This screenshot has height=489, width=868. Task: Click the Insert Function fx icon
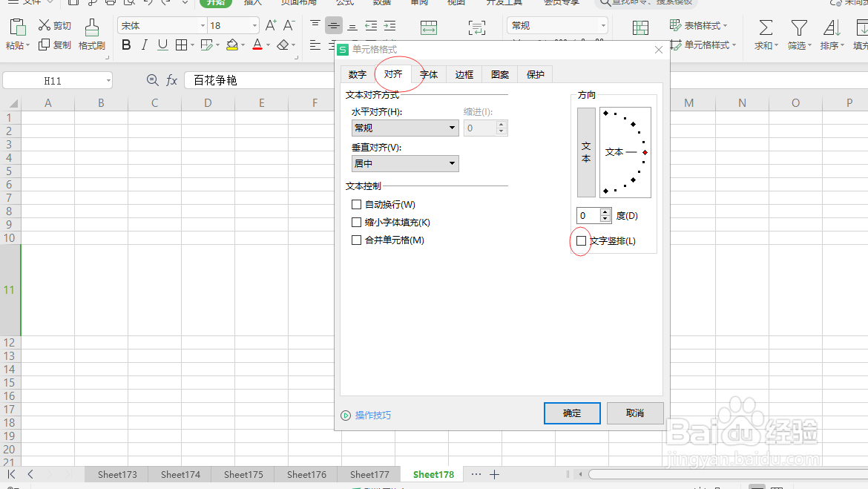pyautogui.click(x=171, y=80)
